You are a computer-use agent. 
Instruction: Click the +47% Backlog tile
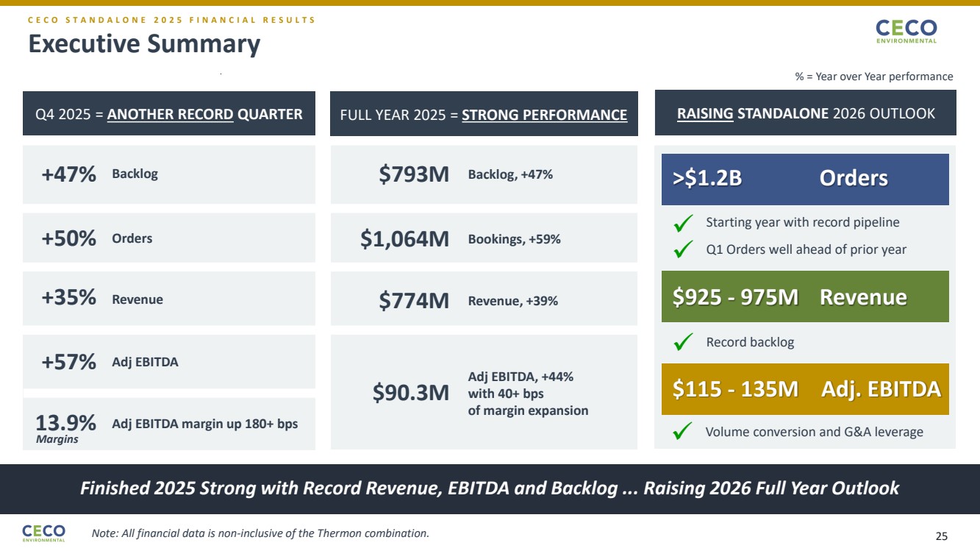pyautogui.click(x=169, y=174)
